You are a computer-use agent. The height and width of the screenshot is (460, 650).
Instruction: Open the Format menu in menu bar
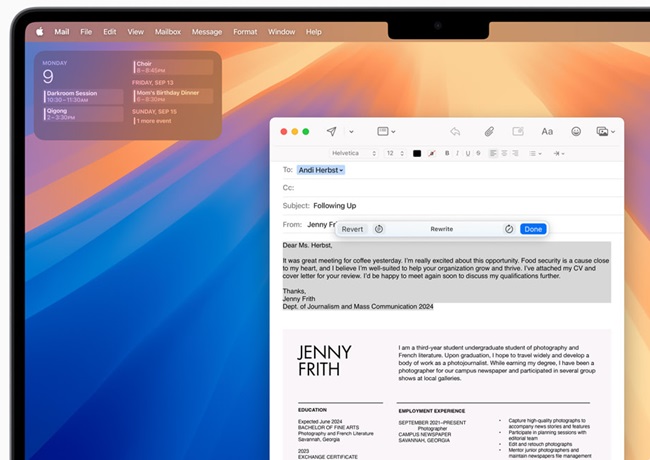(245, 32)
